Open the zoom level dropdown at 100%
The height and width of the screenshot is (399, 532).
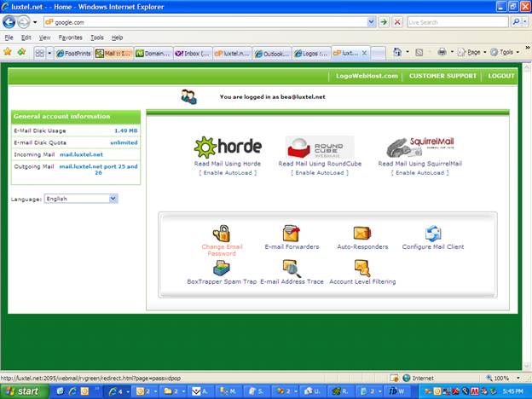point(518,378)
